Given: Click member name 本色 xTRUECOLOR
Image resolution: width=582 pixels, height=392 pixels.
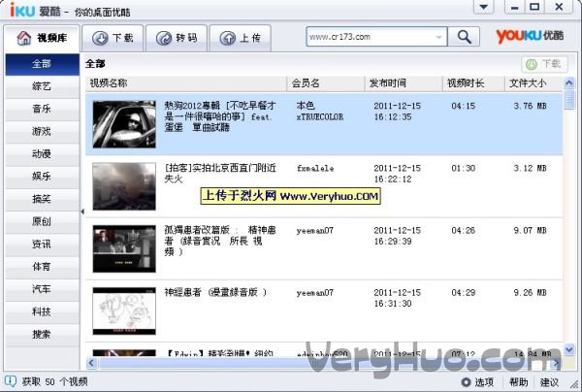Looking at the screenshot, I should [320, 112].
